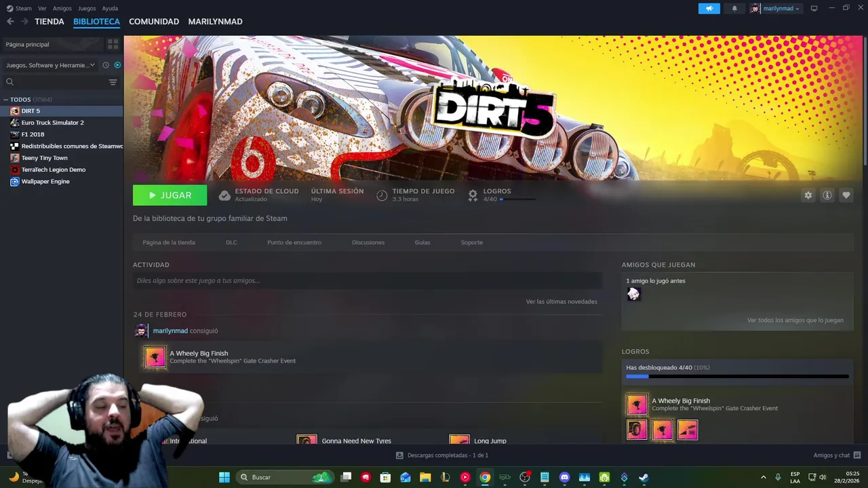Click Ver las últimas novedades

point(561,302)
